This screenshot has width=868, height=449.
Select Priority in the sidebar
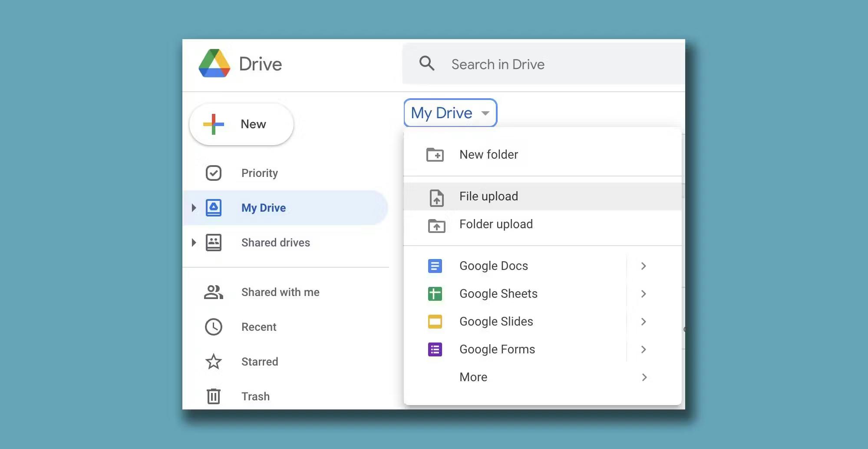pyautogui.click(x=259, y=173)
